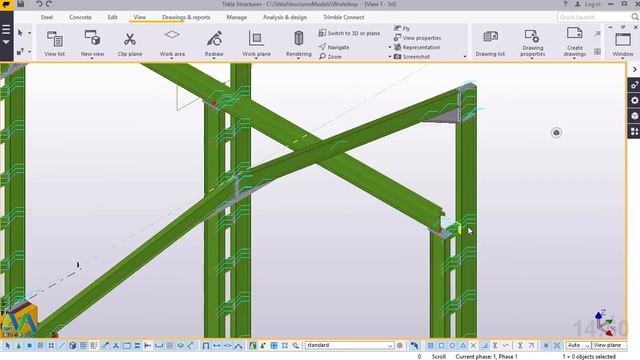
Task: Open the Representation command
Action: (417, 47)
